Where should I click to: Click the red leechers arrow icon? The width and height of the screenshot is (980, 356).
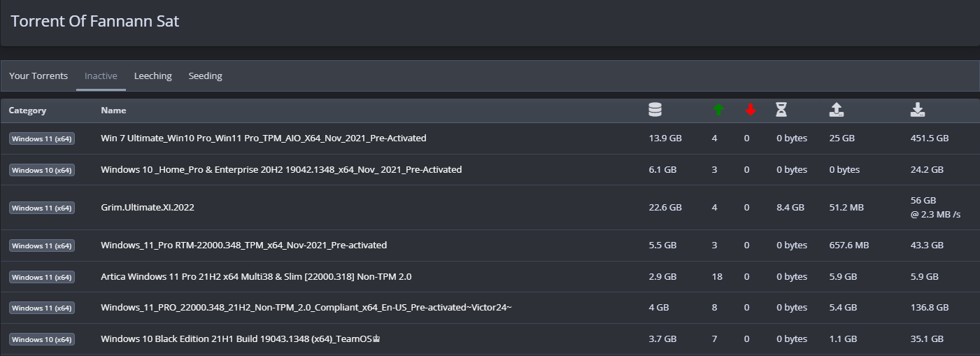[750, 110]
